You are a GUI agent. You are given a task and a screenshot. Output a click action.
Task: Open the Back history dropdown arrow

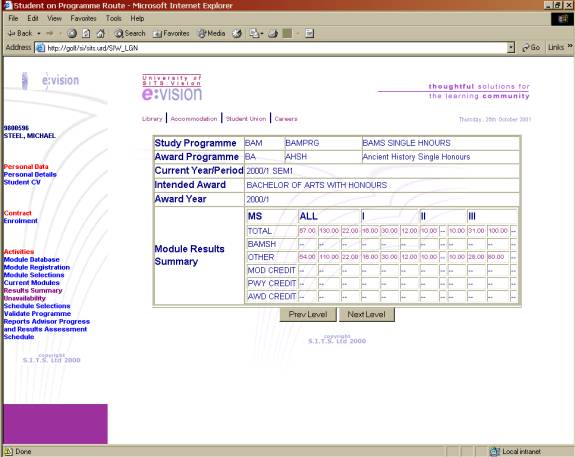point(39,33)
